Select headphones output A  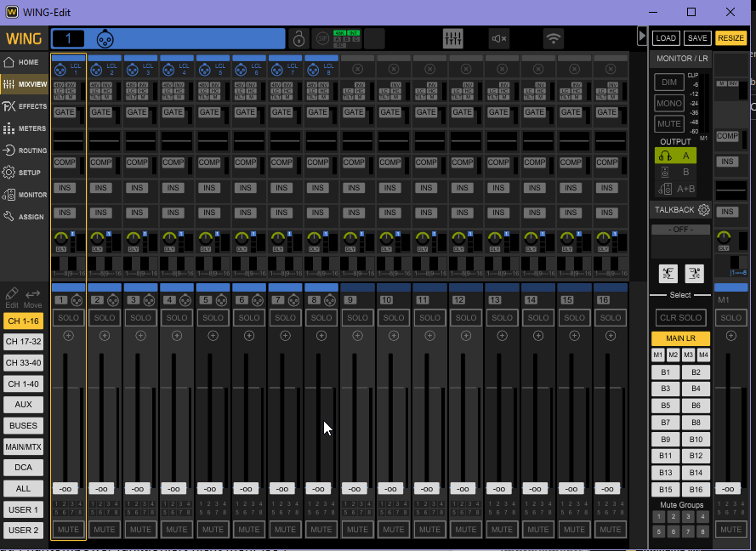(x=675, y=156)
